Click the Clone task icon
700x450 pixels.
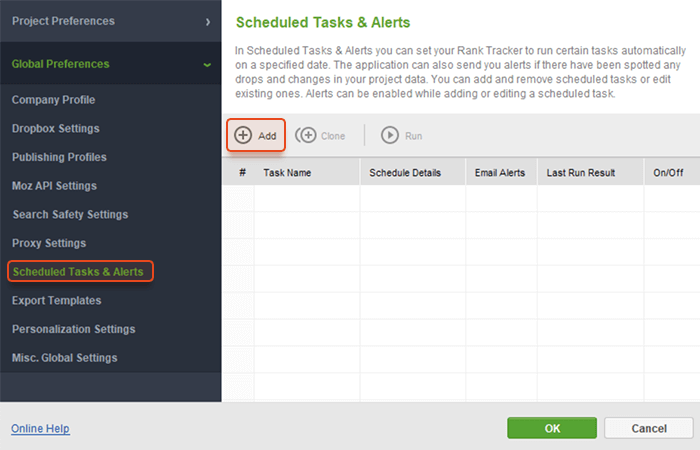click(306, 135)
